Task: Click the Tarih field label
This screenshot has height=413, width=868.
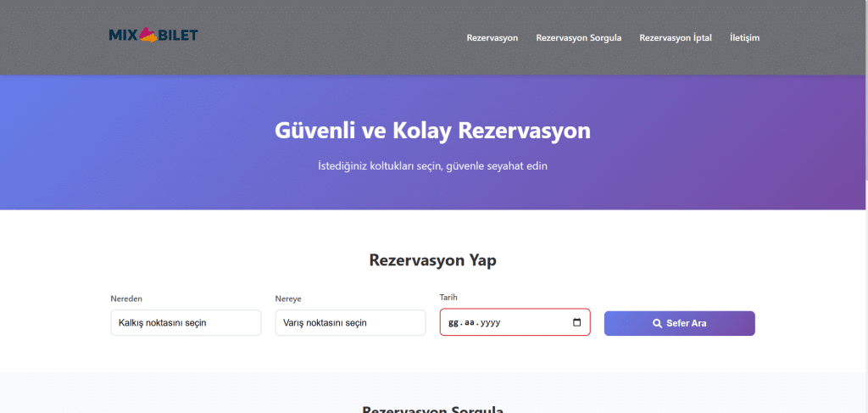Action: coord(448,297)
